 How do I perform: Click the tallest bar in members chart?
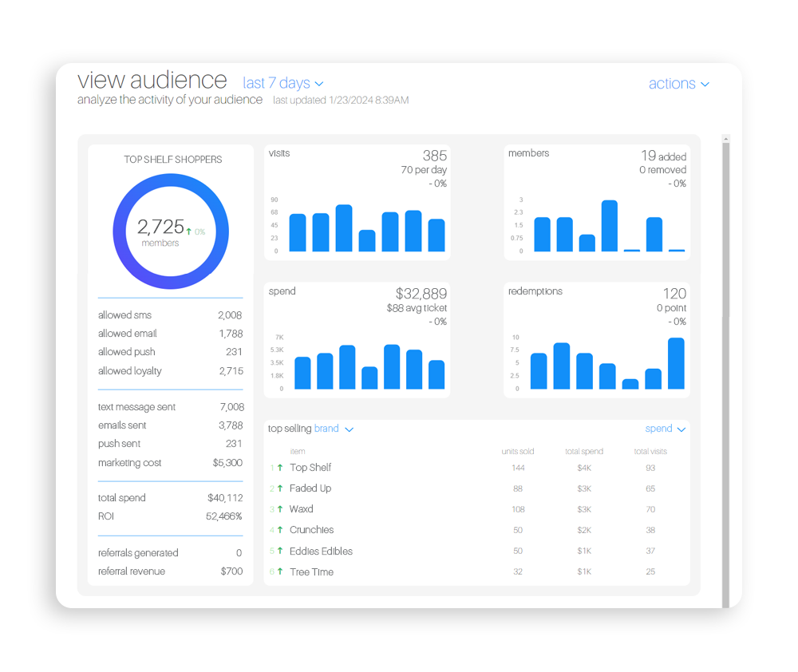point(609,226)
